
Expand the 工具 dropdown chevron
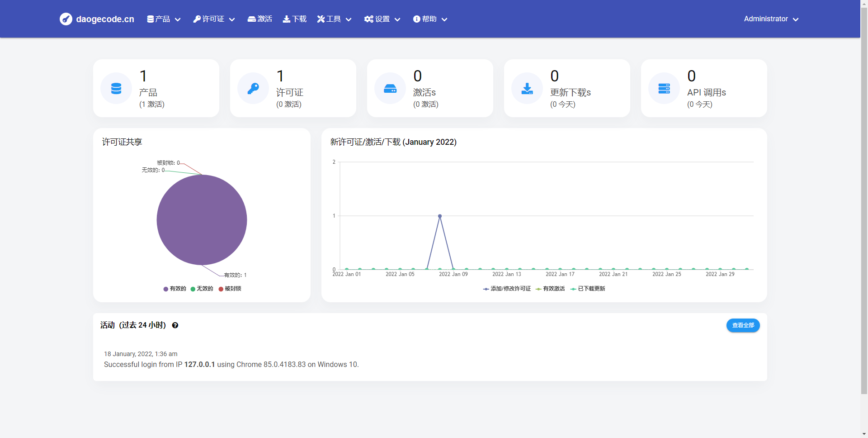pyautogui.click(x=349, y=19)
